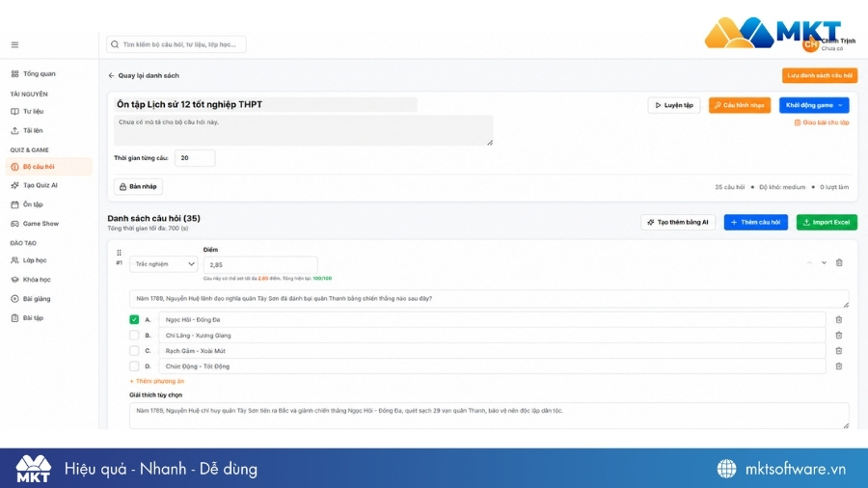Delete question #1 with trash icon
The width and height of the screenshot is (868, 488).
coord(839,263)
